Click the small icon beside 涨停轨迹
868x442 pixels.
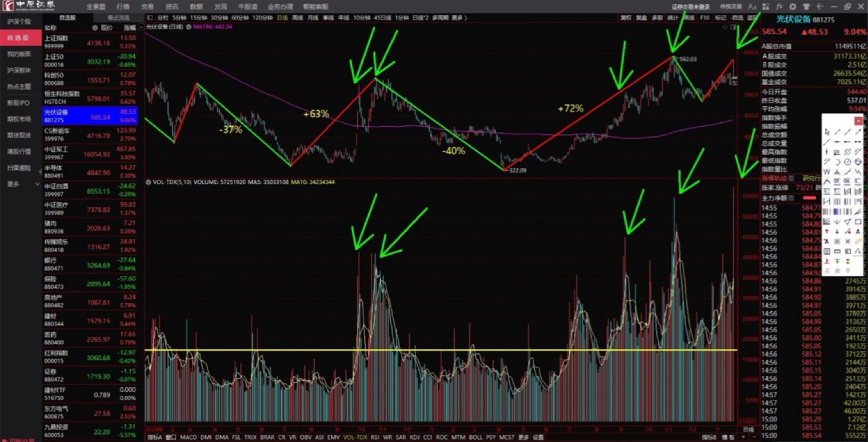pos(791,178)
